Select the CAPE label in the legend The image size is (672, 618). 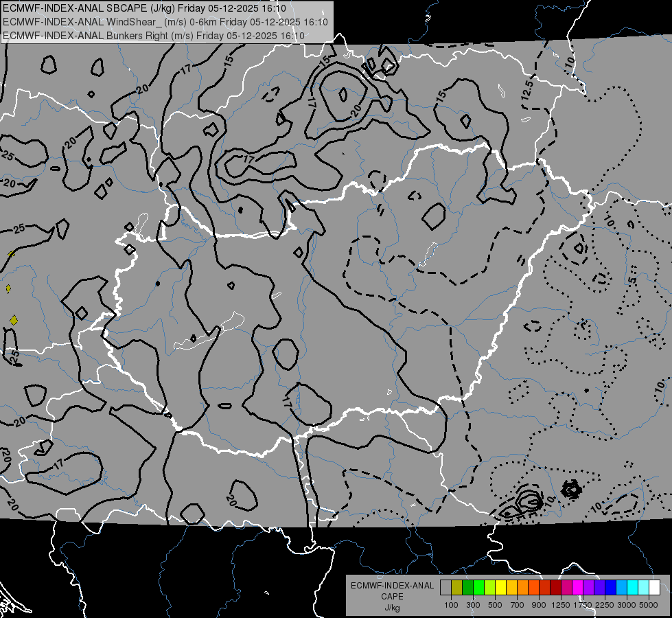tap(392, 597)
